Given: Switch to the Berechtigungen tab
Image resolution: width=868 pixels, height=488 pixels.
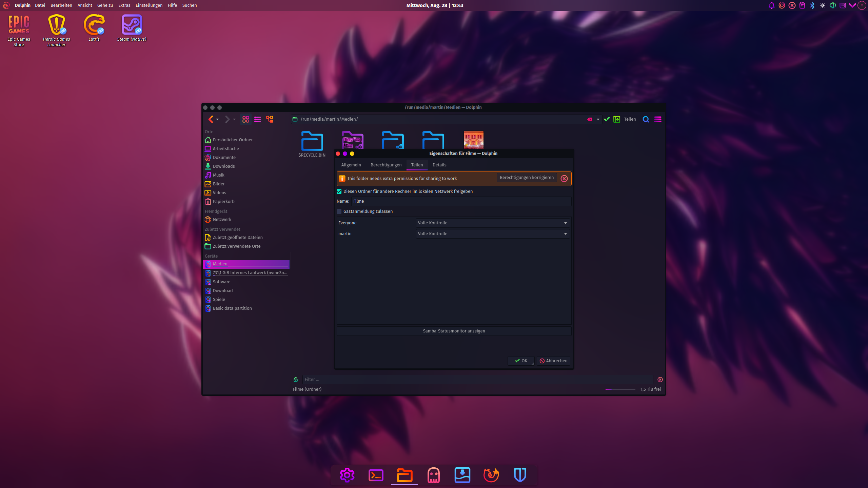Looking at the screenshot, I should pos(386,165).
